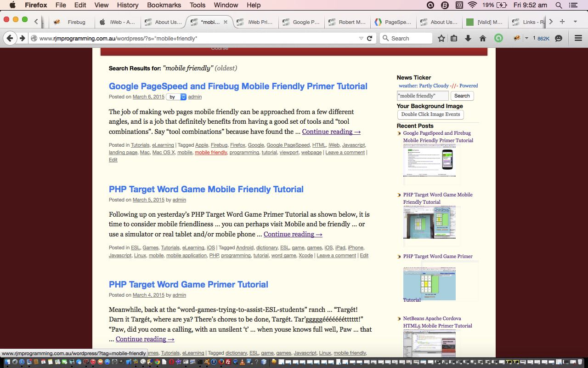Viewport: 588px width, 368px height.
Task: Open the Firefox hamburger menu
Action: coord(578,39)
